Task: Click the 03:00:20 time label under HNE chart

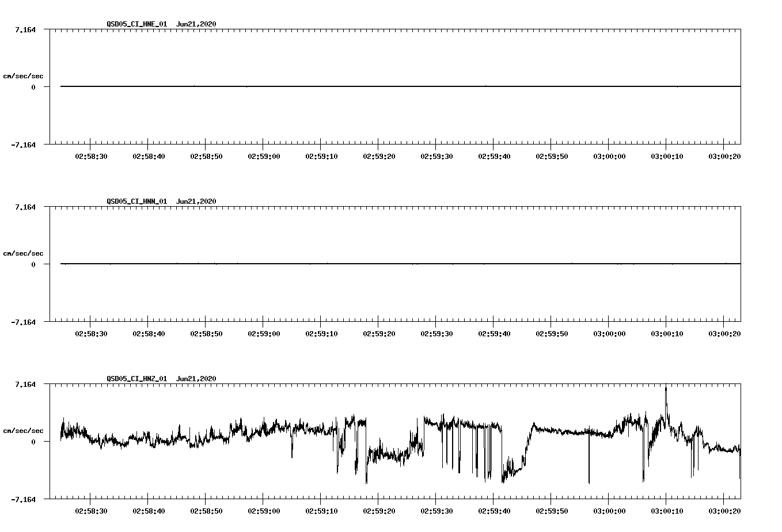Action: [724, 156]
